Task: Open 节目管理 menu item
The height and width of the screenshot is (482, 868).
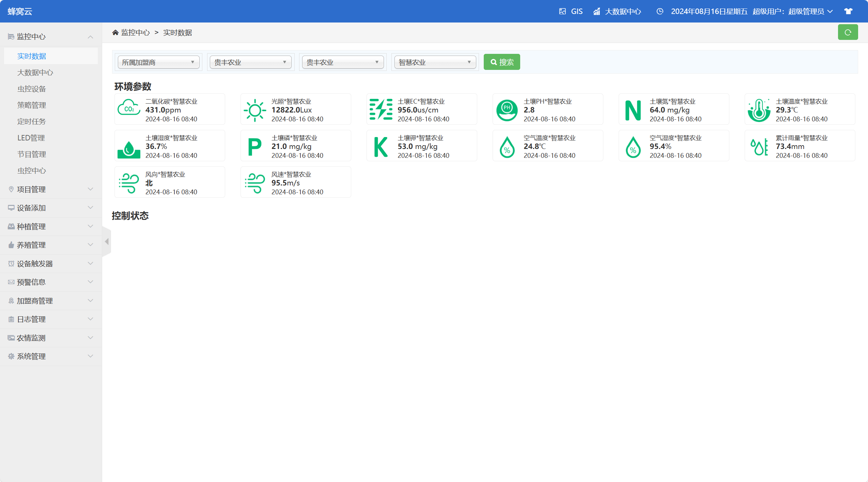Action: 51,154
